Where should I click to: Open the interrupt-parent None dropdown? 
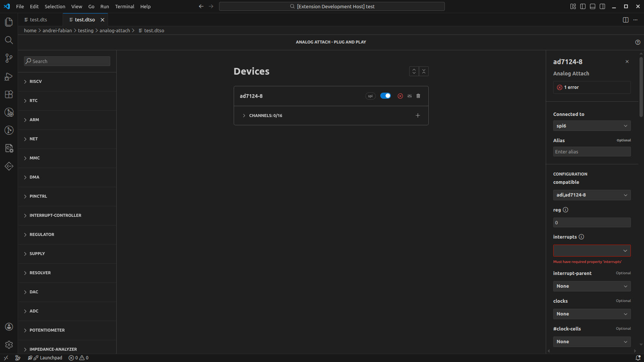pyautogui.click(x=591, y=286)
